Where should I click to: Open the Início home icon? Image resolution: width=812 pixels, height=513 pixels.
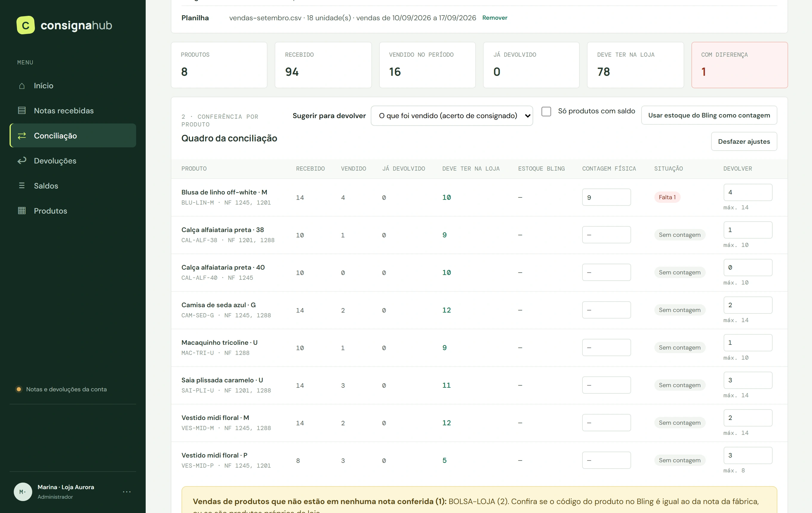point(22,86)
